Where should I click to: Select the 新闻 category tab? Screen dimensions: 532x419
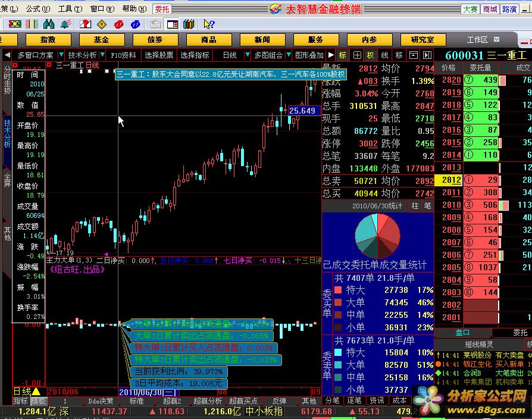262,40
